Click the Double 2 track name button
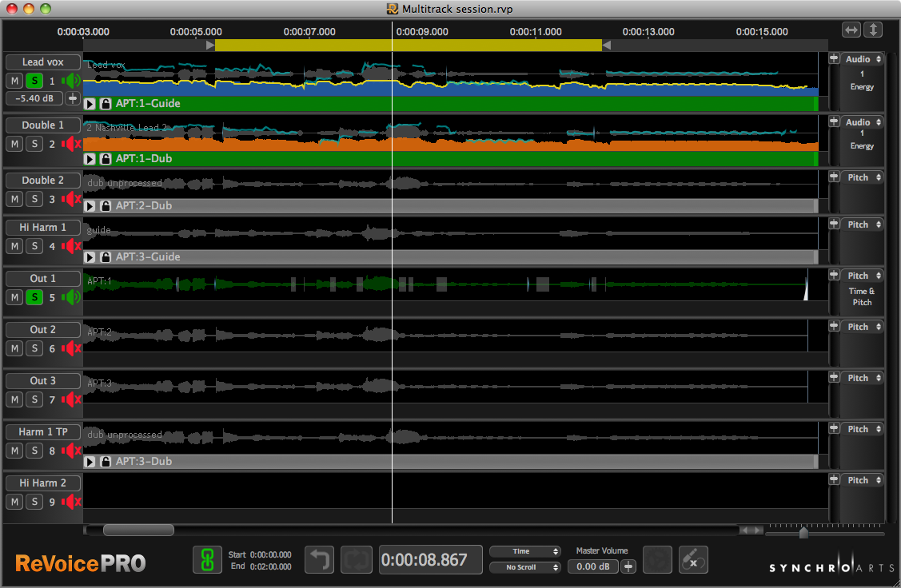The image size is (901, 588). (43, 181)
